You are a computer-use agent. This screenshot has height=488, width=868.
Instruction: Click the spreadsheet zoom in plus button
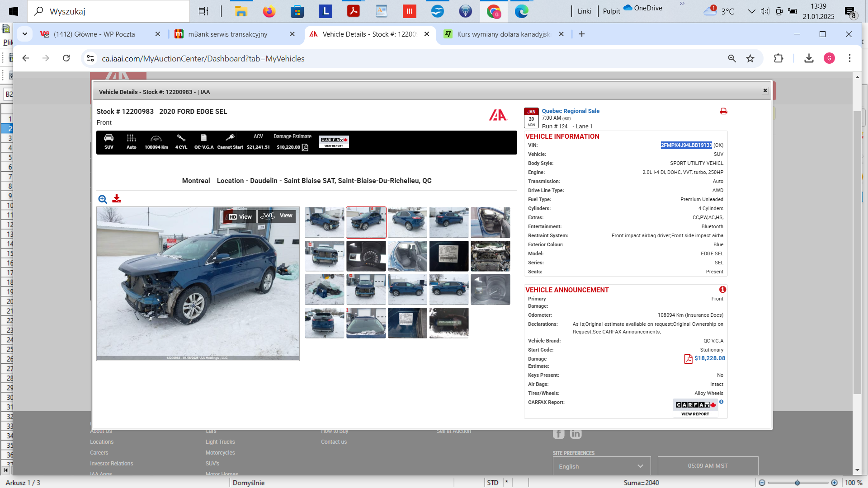[x=835, y=483]
